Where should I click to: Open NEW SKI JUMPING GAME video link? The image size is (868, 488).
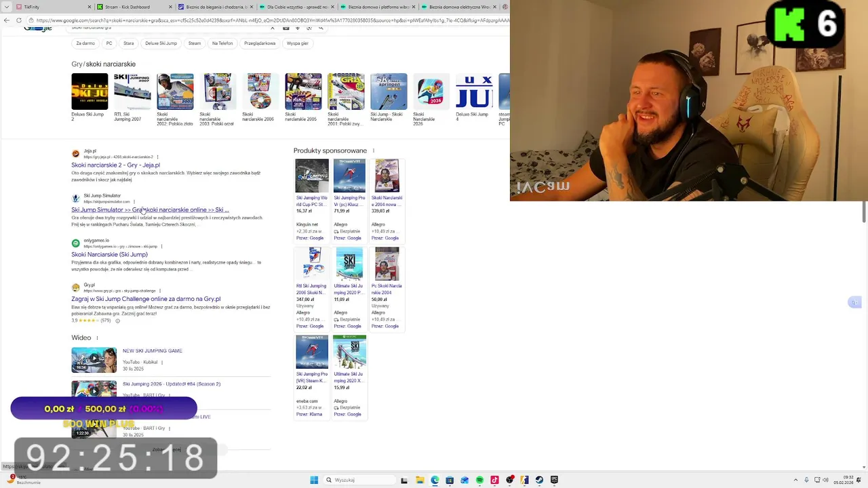(153, 351)
